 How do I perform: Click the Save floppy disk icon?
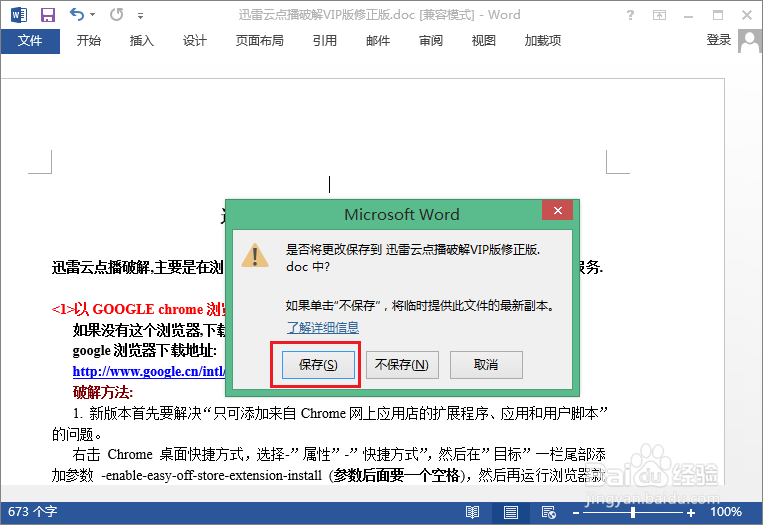(x=48, y=15)
